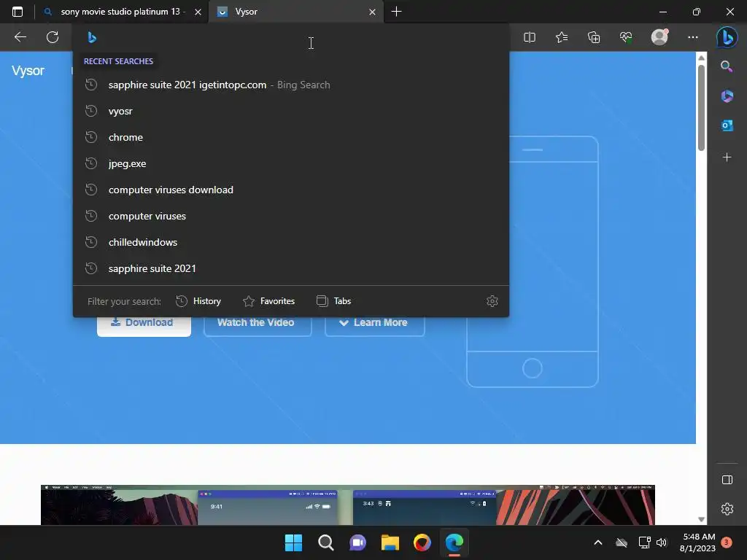Filter search by History

pos(198,301)
